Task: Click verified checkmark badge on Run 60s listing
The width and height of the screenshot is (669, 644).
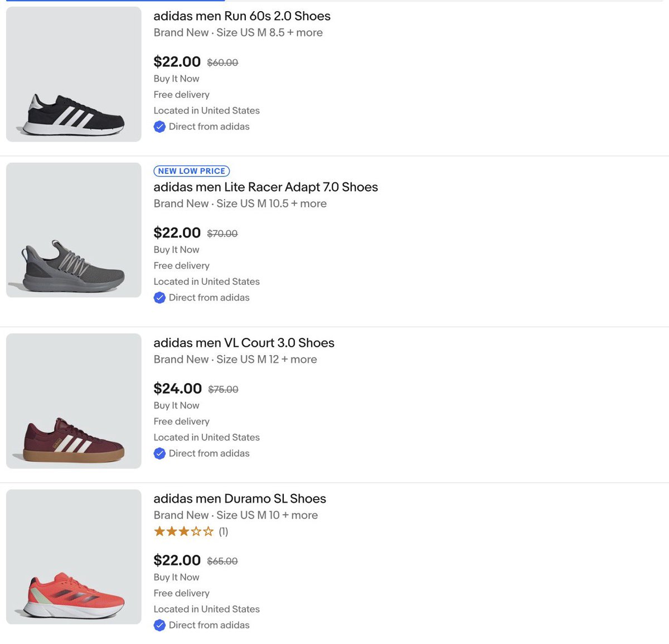Action: (x=159, y=127)
